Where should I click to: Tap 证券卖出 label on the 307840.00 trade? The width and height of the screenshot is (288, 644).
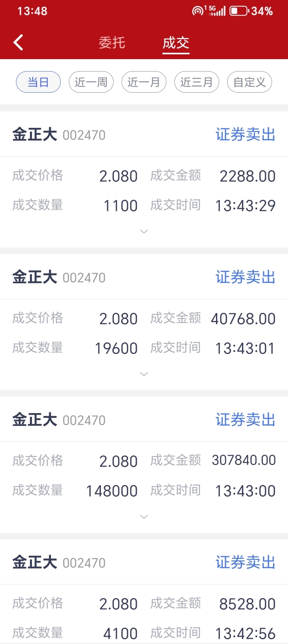(246, 420)
